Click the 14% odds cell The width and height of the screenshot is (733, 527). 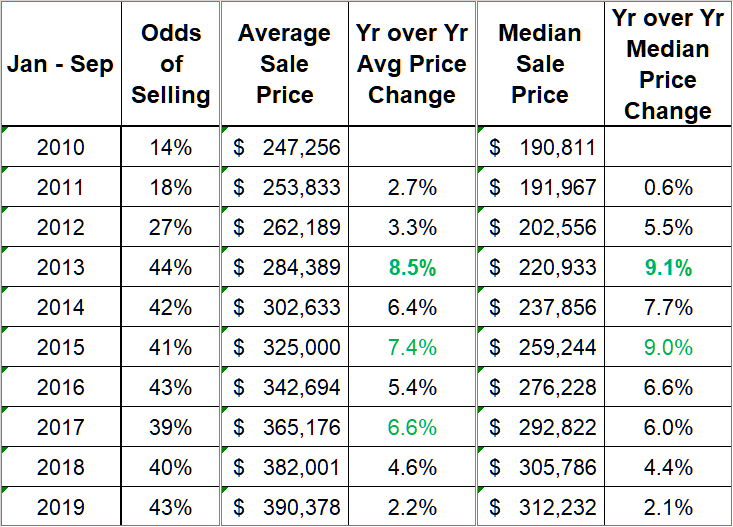[x=171, y=148]
